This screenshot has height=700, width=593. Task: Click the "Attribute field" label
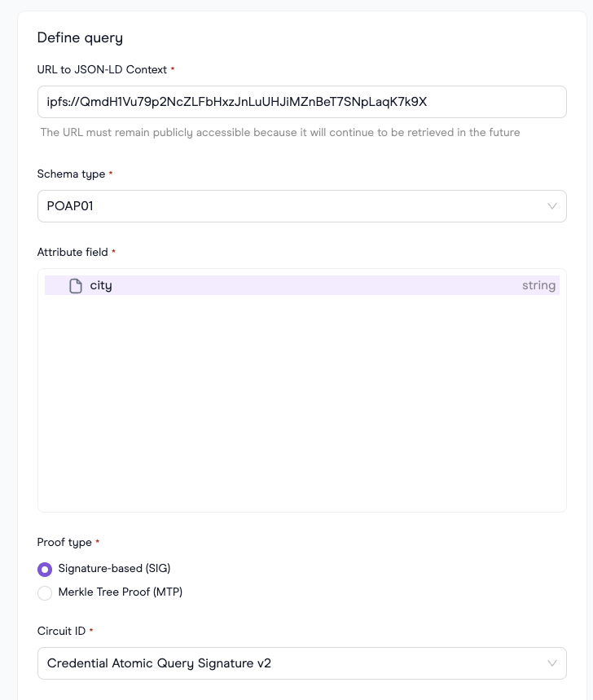point(72,253)
